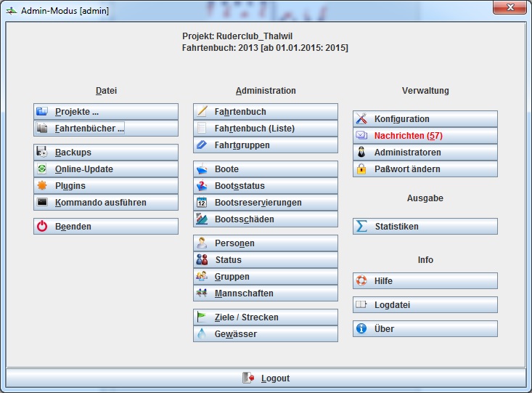Viewport: 532px width, 393px height.
Task: Click the sigma icon for Statistiken
Action: 361,227
